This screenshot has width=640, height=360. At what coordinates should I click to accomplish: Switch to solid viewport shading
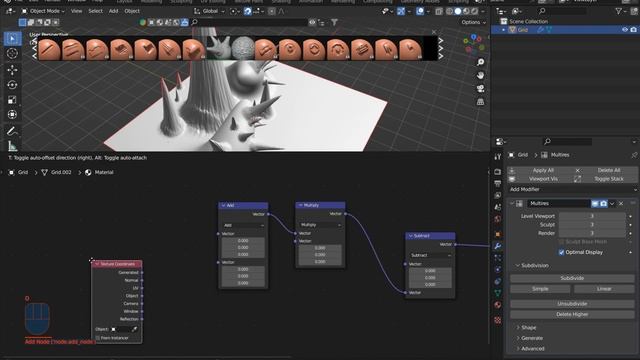point(458,11)
